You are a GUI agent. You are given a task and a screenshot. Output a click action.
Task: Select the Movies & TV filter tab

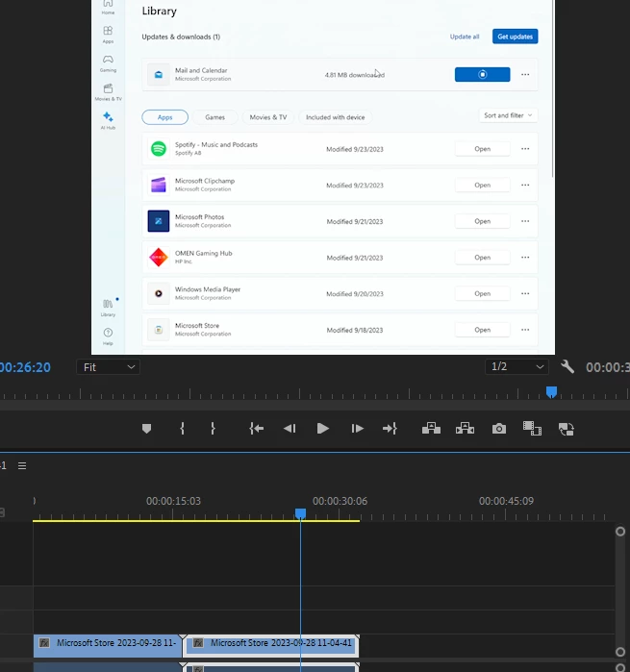pos(268,117)
